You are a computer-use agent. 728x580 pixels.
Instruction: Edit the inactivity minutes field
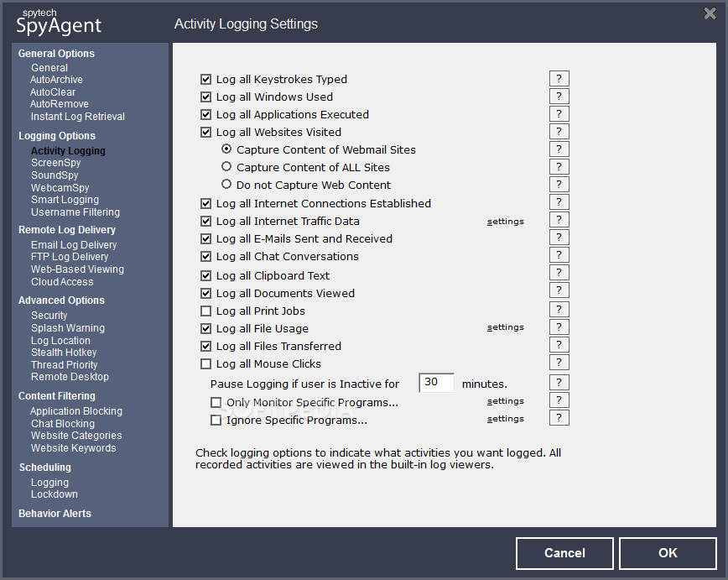tap(436, 383)
